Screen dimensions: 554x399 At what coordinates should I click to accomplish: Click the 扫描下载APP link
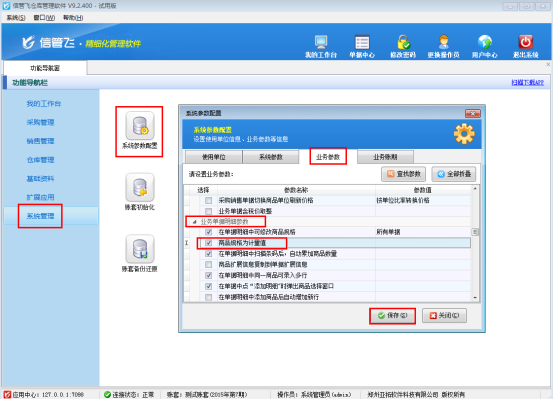(528, 82)
